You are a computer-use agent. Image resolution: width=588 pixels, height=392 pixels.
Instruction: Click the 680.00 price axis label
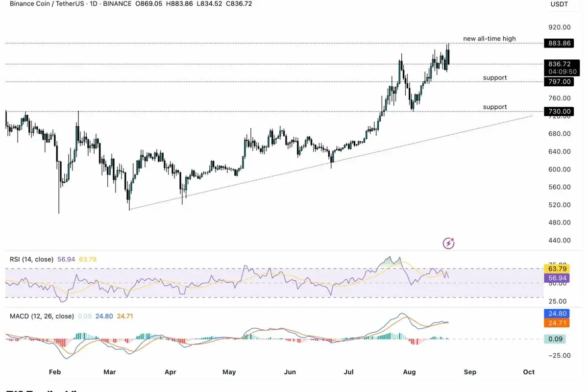559,134
